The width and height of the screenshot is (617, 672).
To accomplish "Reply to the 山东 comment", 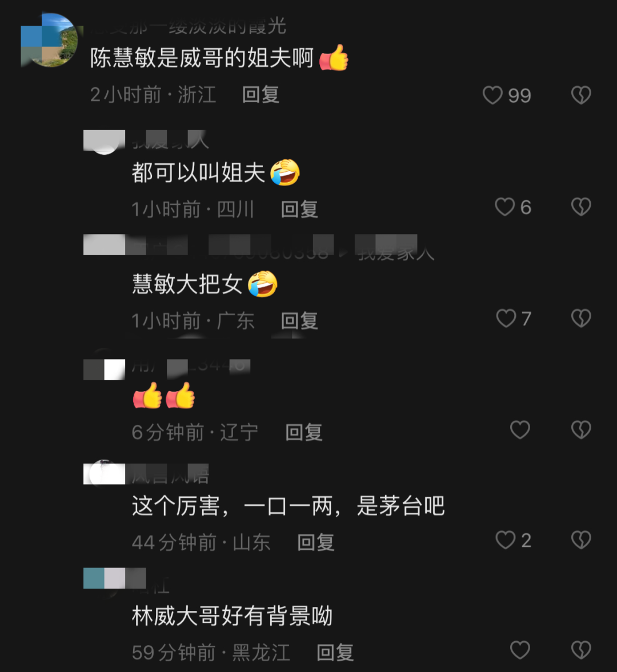I will coord(316,542).
